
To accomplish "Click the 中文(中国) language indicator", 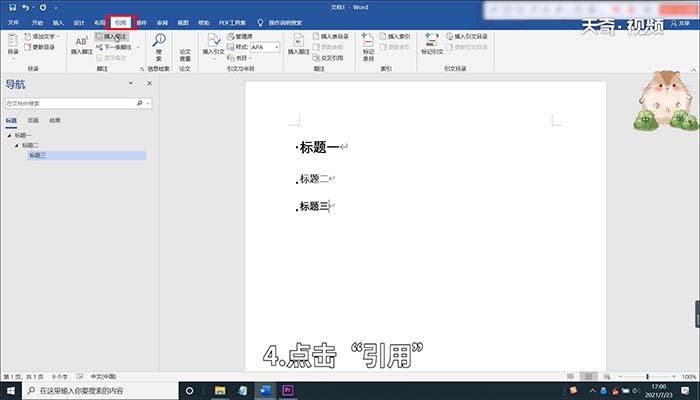I will click(104, 376).
